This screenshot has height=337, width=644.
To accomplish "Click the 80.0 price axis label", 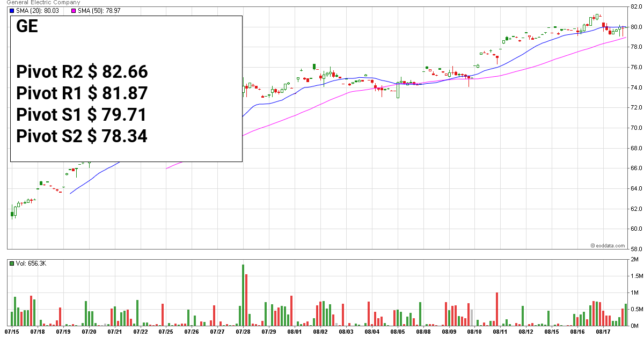I will [x=636, y=27].
